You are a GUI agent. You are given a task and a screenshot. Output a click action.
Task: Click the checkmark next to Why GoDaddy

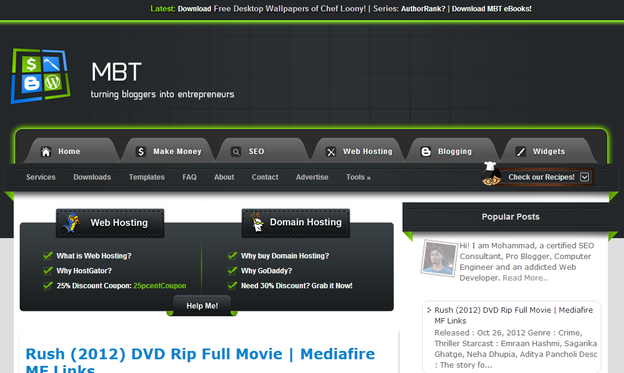pos(232,271)
